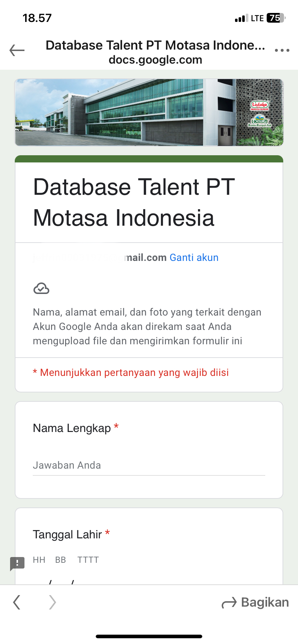The width and height of the screenshot is (298, 644).
Task: Tap the office building banner image
Action: [x=126, y=112]
